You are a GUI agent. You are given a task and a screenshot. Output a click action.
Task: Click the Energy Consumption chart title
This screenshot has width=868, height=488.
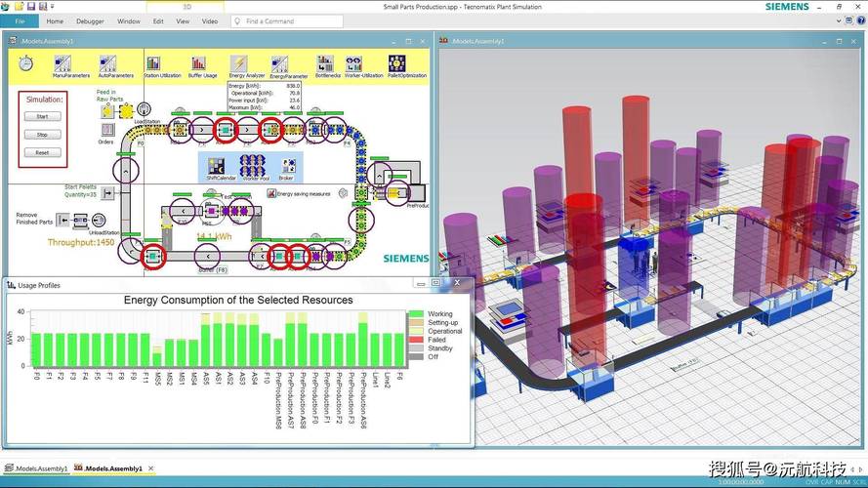238,300
